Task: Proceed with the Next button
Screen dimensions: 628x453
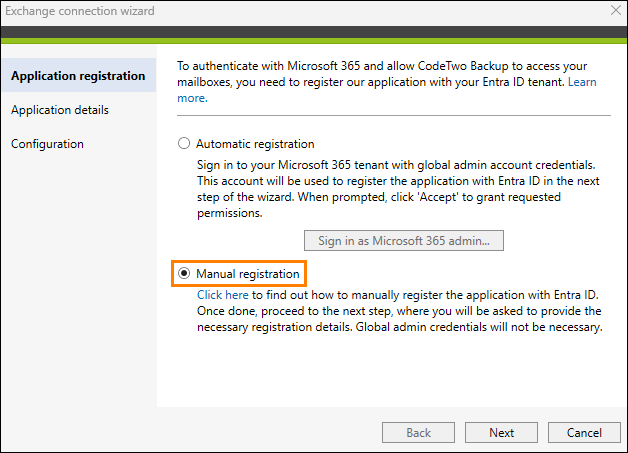Action: point(501,433)
